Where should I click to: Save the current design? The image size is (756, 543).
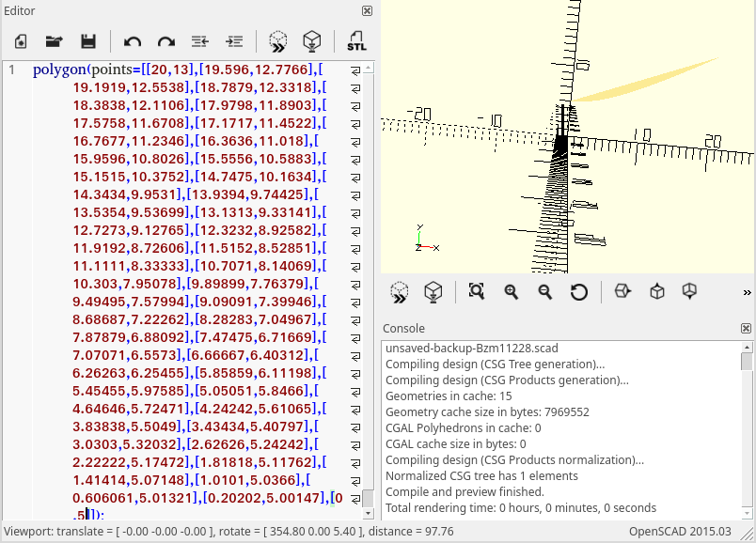click(x=88, y=41)
